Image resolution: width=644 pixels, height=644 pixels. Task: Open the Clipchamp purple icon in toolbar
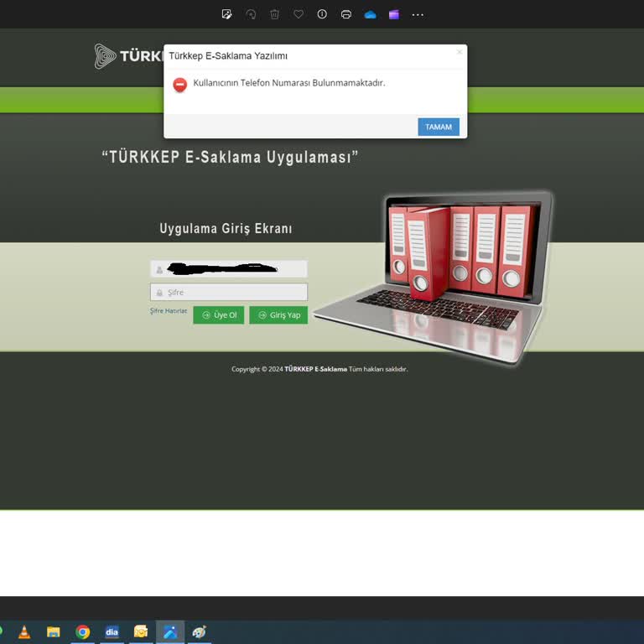394,15
